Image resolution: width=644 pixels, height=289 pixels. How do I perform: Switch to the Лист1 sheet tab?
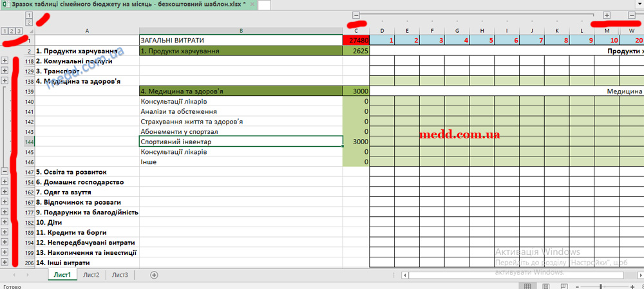(x=62, y=275)
